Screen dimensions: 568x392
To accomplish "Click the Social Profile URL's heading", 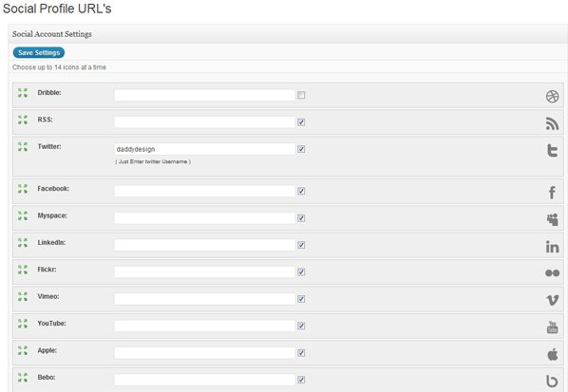I will (57, 9).
